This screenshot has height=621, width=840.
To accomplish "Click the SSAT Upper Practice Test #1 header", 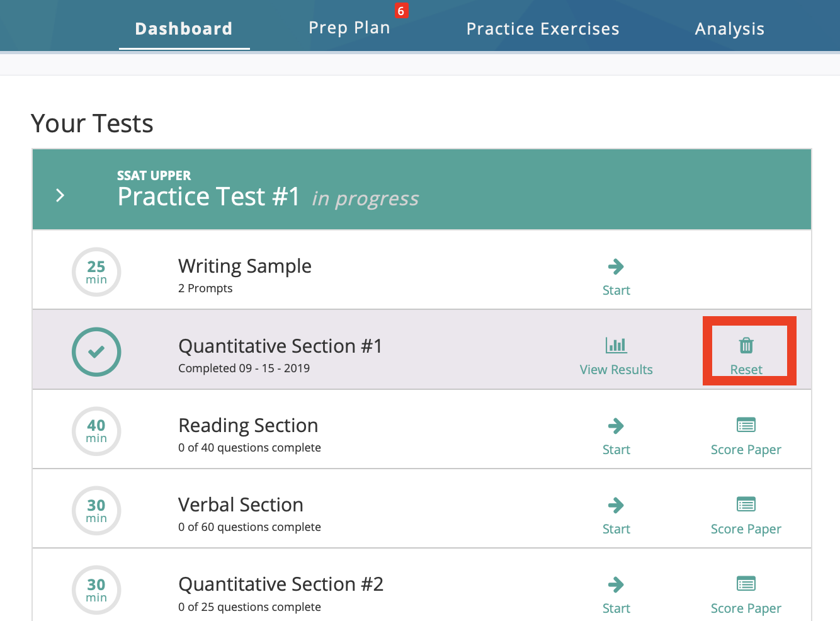I will pyautogui.click(x=208, y=196).
